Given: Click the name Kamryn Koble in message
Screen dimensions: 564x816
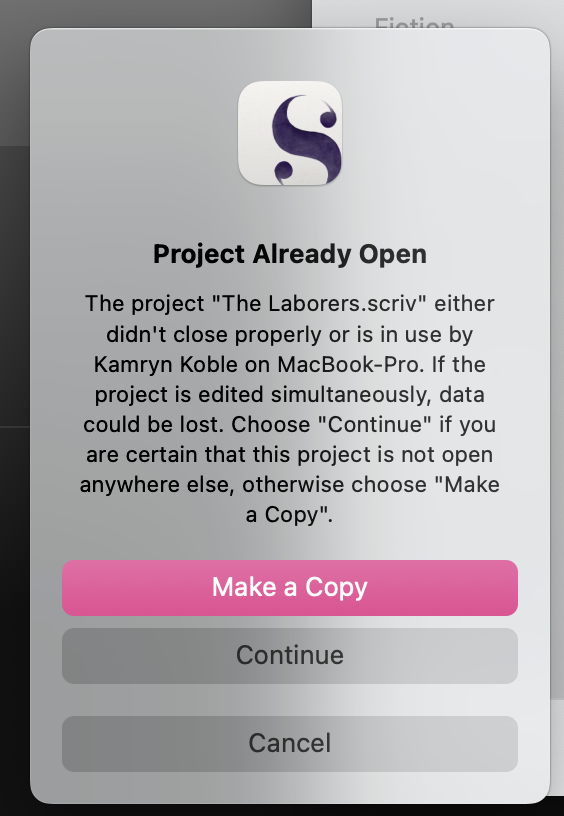Looking at the screenshot, I should pyautogui.click(x=165, y=364).
